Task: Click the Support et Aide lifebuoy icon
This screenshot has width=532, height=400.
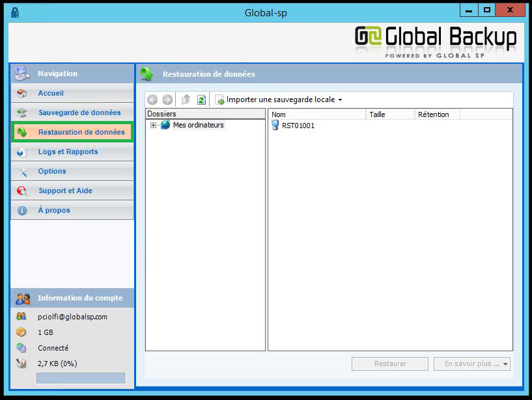Action: coord(22,191)
